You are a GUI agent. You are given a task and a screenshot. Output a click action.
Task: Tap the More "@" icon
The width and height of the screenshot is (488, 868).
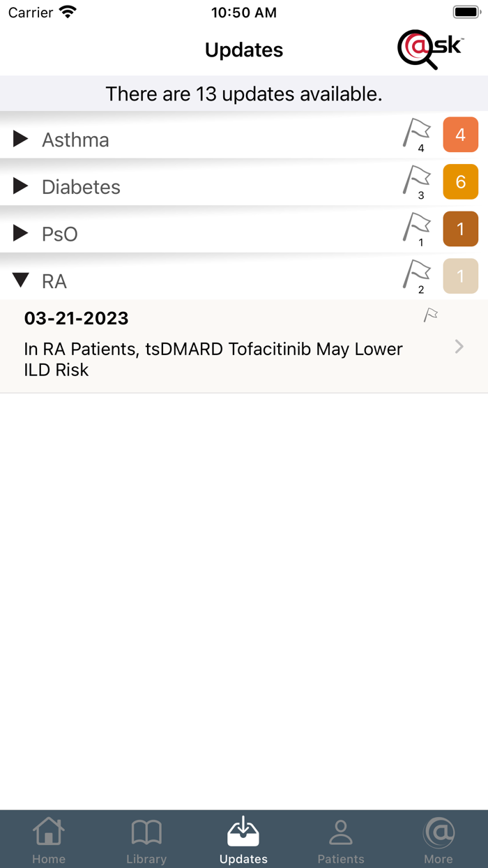tap(439, 830)
